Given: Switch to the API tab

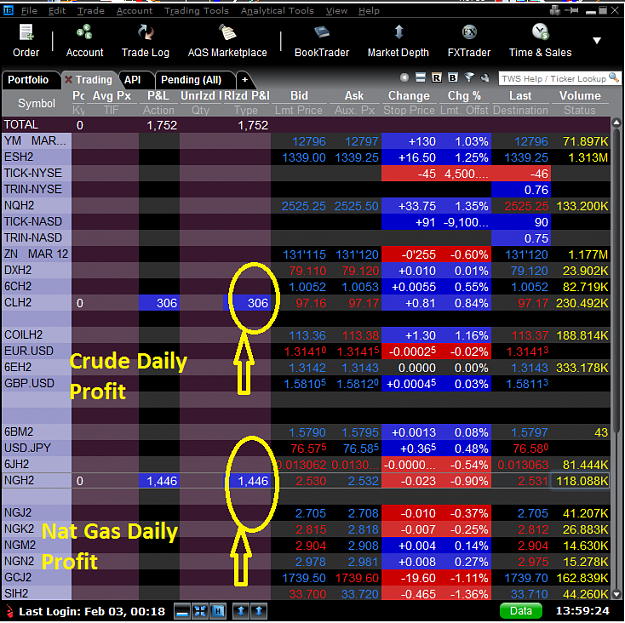Looking at the screenshot, I should 133,80.
